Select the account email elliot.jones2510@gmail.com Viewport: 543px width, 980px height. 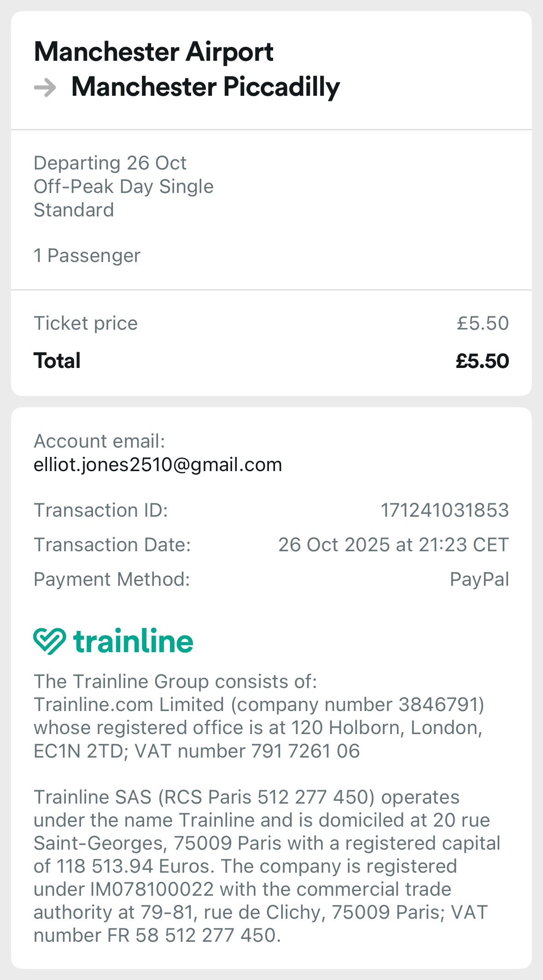158,465
